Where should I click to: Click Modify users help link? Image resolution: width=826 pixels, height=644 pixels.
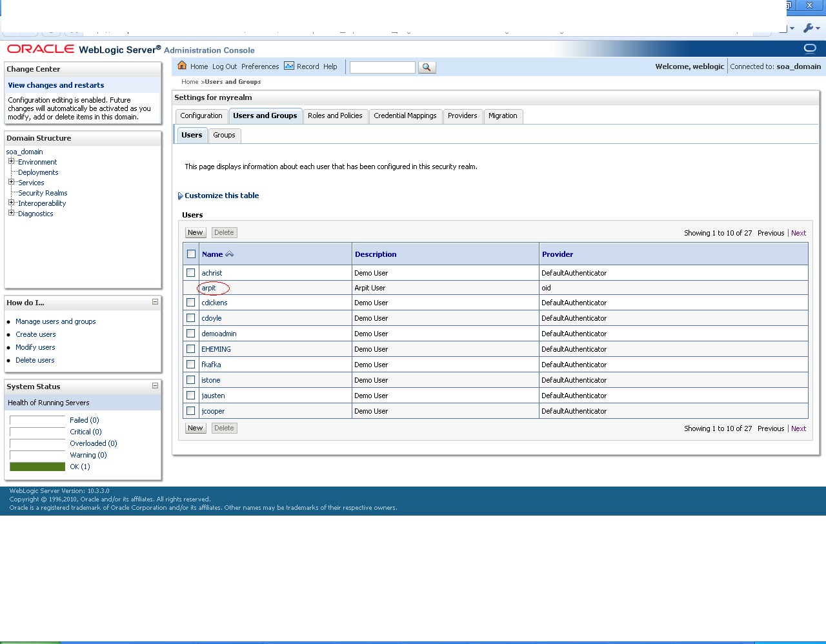(x=35, y=347)
